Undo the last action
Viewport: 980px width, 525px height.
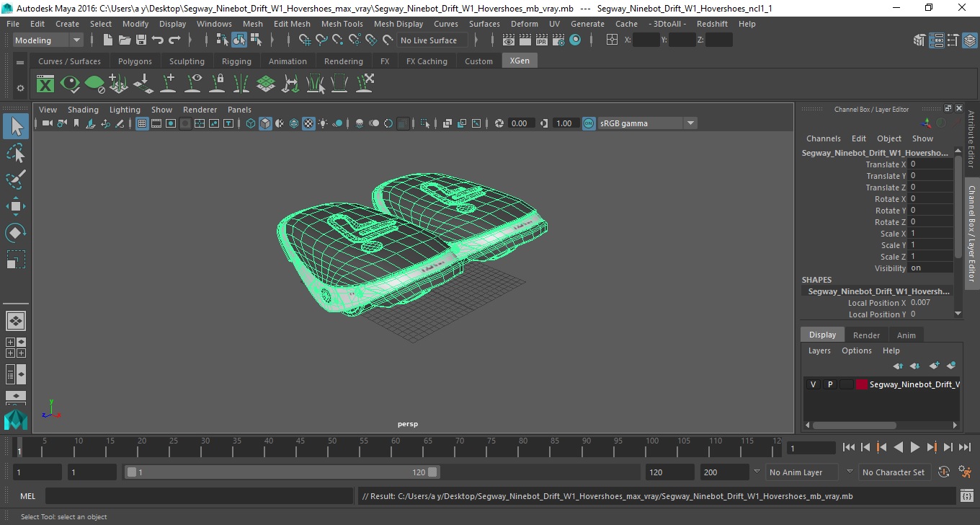(x=158, y=40)
